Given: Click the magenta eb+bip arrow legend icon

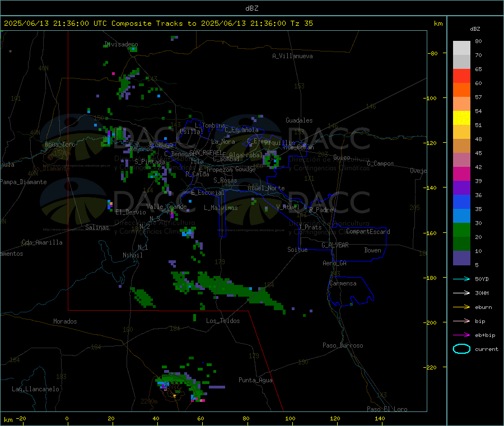Looking at the screenshot, I should [461, 335].
